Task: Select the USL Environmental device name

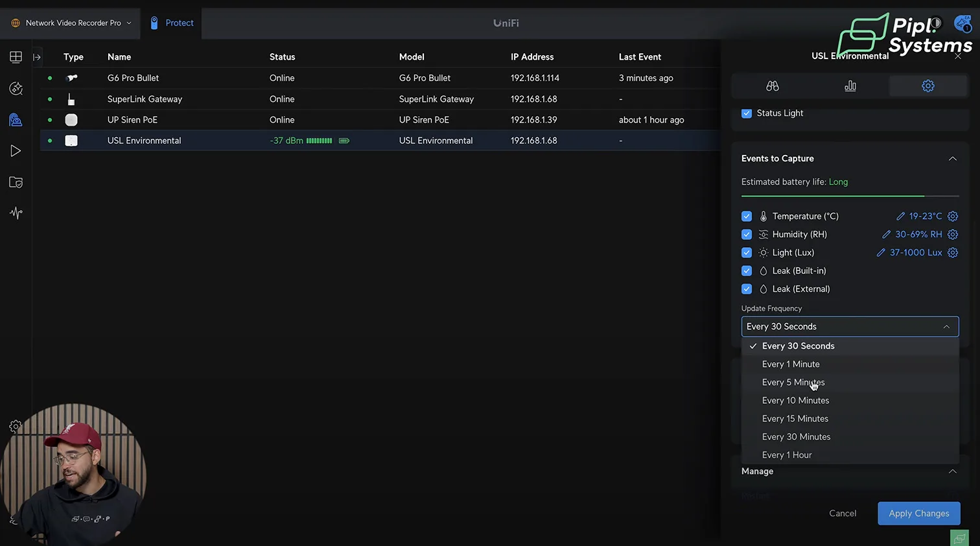Action: coord(144,141)
